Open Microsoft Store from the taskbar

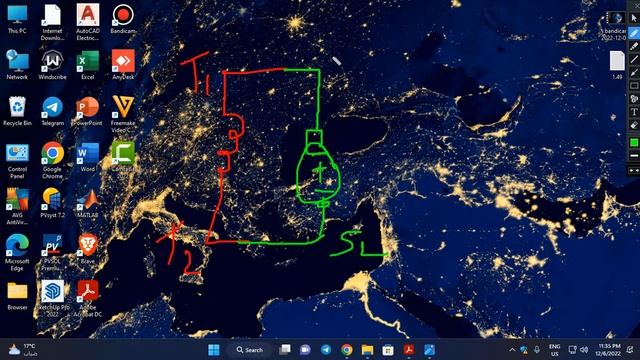click(x=388, y=350)
